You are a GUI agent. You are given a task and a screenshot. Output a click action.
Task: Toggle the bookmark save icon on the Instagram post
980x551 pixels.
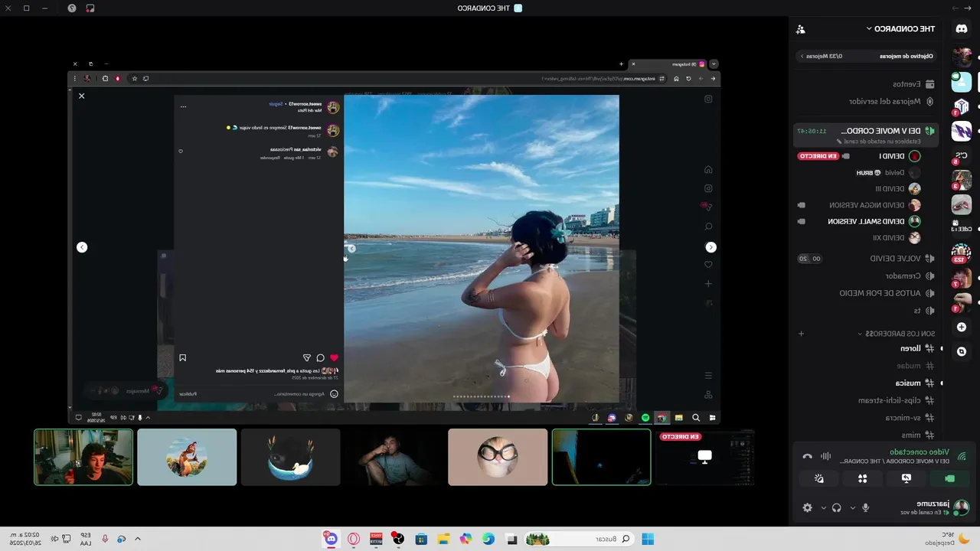tap(182, 357)
